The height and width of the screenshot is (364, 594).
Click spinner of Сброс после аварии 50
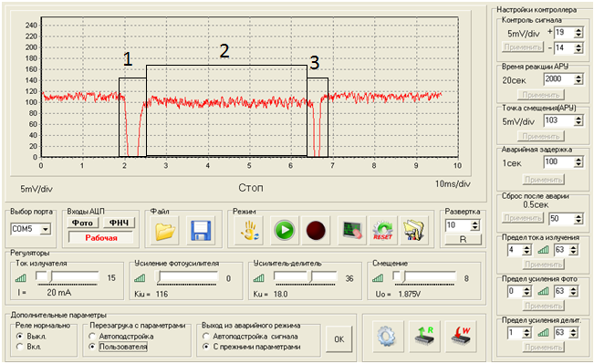(x=578, y=219)
